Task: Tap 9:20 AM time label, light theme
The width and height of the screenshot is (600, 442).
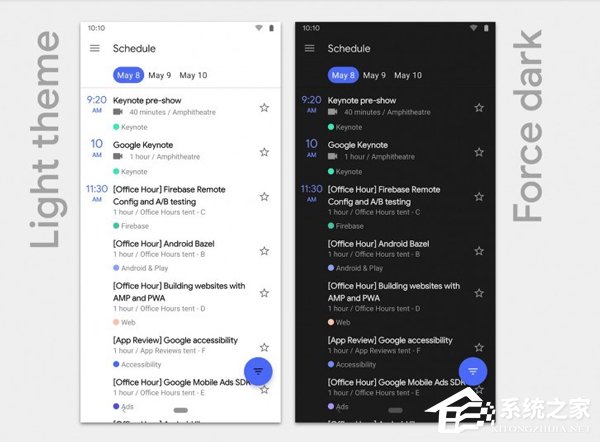Action: point(96,104)
